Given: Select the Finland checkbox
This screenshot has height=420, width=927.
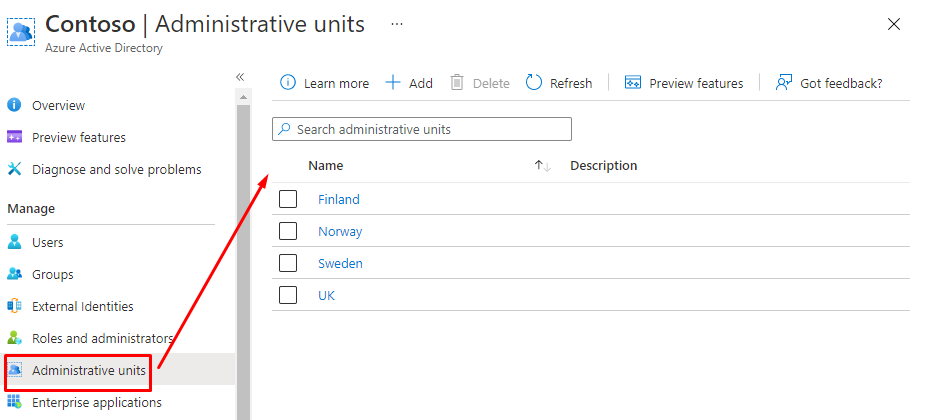Looking at the screenshot, I should (288, 199).
